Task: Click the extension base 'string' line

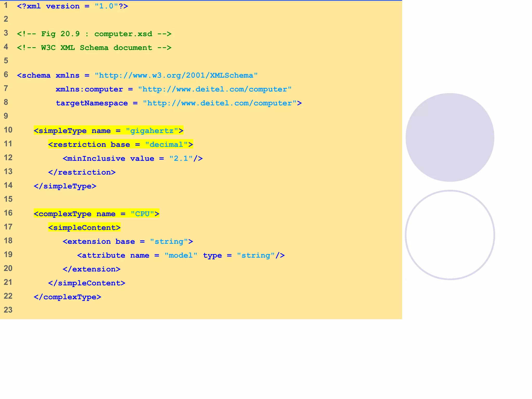Action: 128,242
